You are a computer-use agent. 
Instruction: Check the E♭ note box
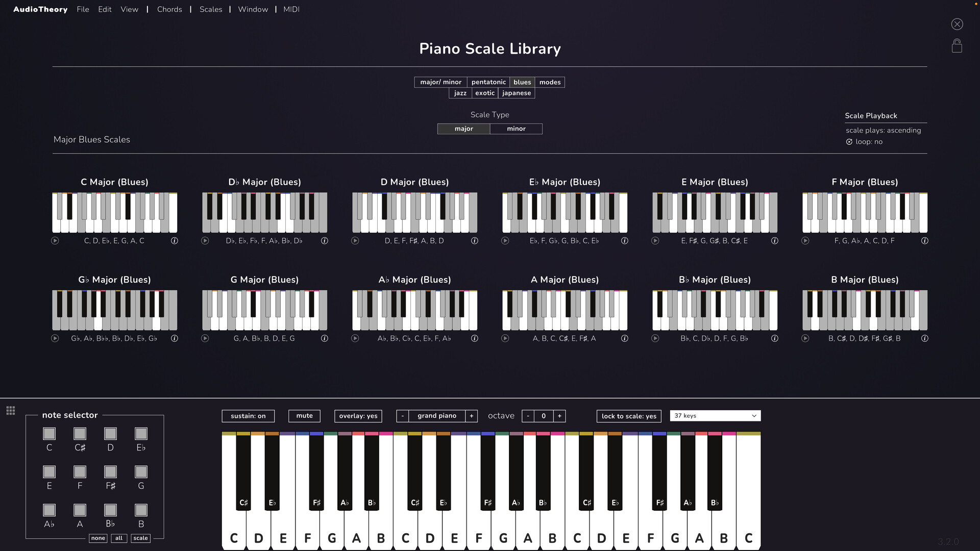(x=141, y=434)
